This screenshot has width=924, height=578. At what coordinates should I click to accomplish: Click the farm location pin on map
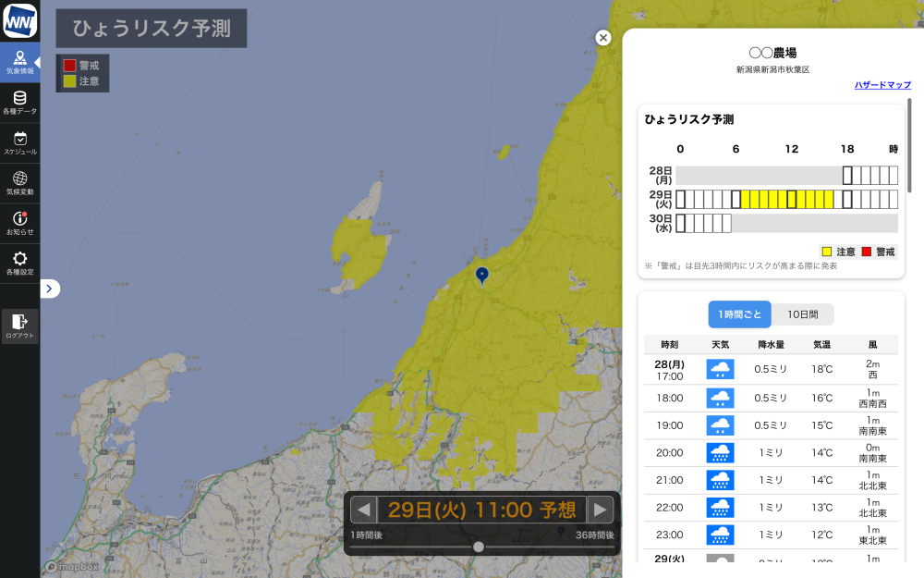[x=481, y=275]
